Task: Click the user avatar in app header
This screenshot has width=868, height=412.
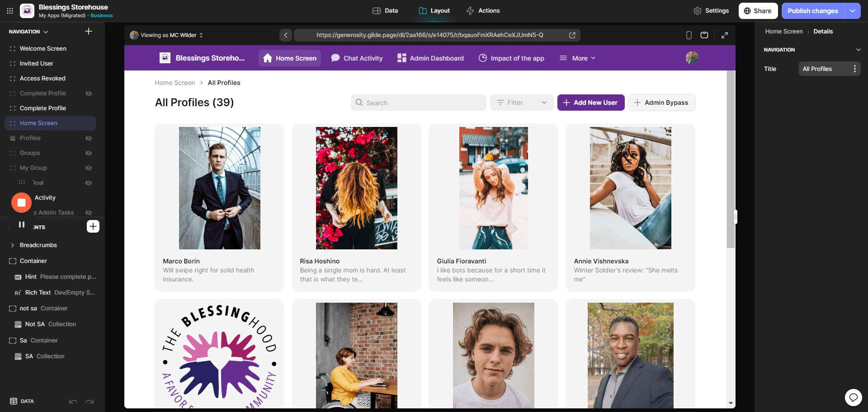Action: [x=692, y=58]
